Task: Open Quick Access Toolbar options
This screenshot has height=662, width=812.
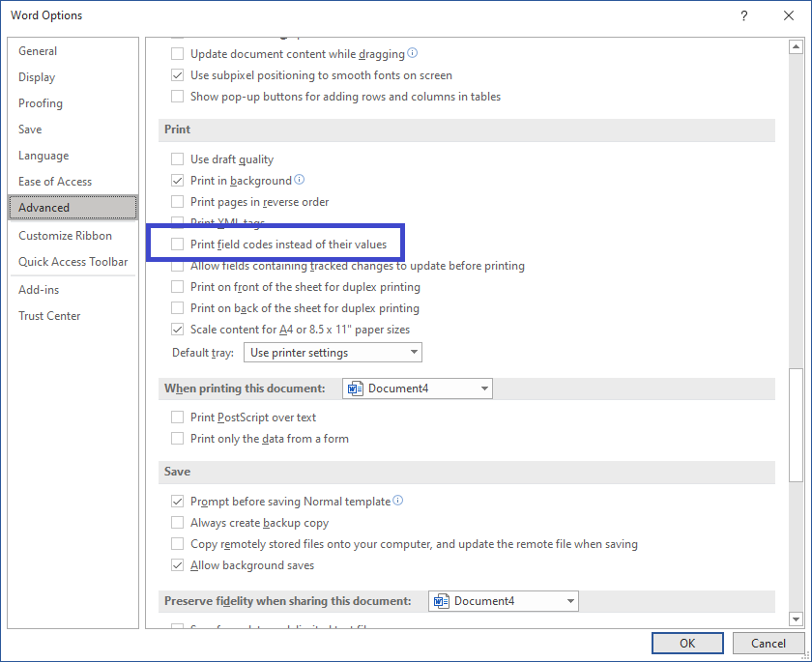Action: pos(73,262)
